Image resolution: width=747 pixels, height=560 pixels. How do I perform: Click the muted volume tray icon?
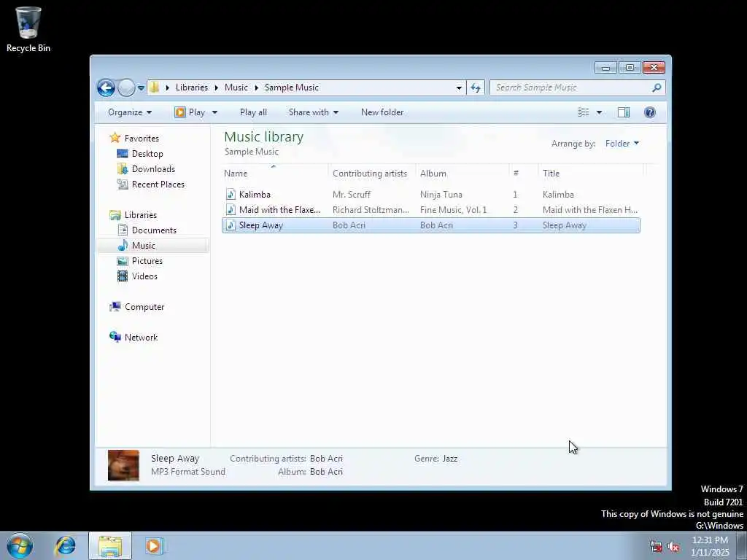point(673,547)
